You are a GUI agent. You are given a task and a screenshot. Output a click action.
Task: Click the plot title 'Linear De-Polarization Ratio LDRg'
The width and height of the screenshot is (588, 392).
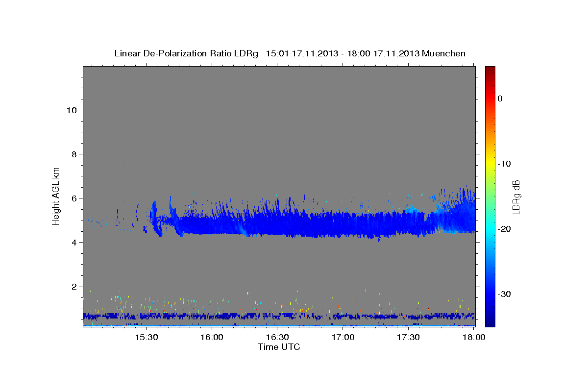tap(186, 53)
